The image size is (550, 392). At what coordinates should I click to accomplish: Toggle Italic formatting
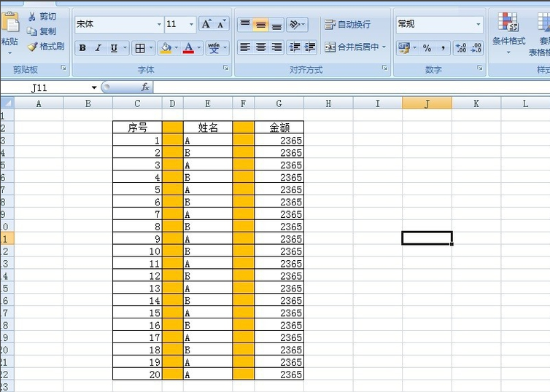[x=98, y=48]
